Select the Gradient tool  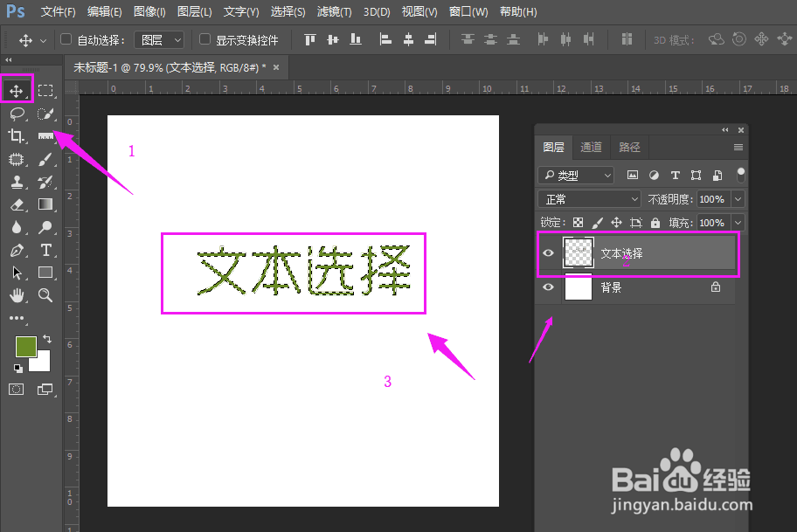(x=45, y=204)
